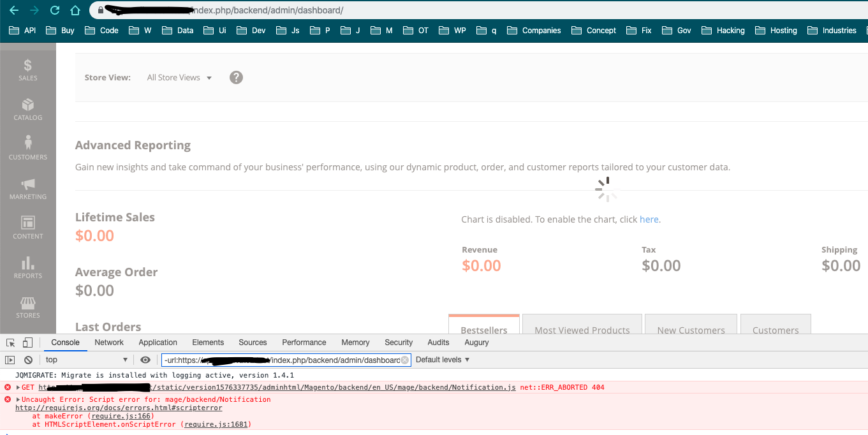This screenshot has height=435, width=868.
Task: Reload the page with refresh icon
Action: 55,10
